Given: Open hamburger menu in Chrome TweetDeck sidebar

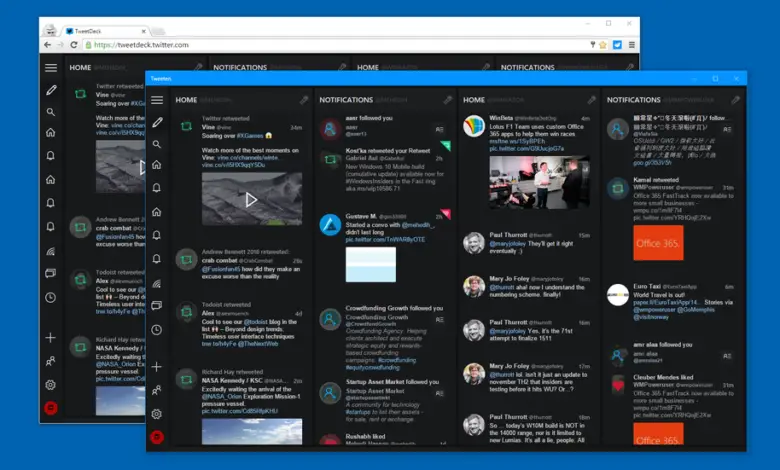Looking at the screenshot, I should click(x=51, y=68).
